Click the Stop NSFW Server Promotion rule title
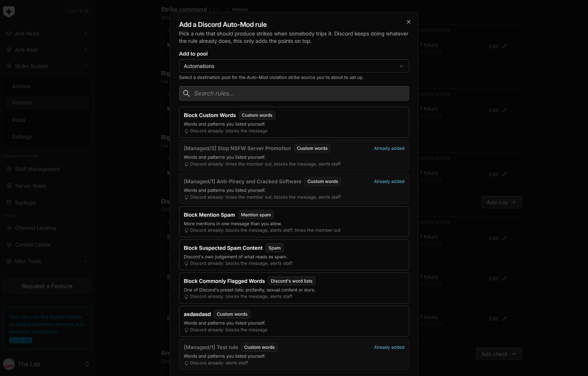Image resolution: width=588 pixels, height=376 pixels. (x=237, y=148)
